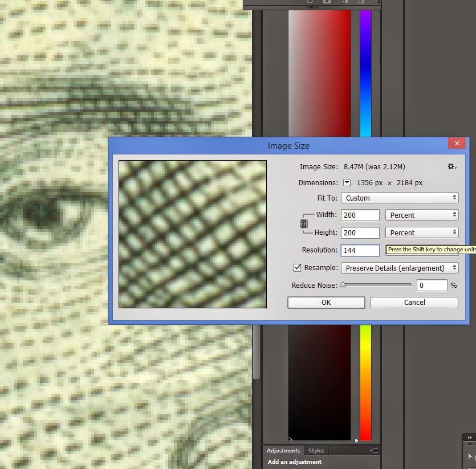The width and height of the screenshot is (476, 469).
Task: Change Height unit from Percent dropdown
Action: [x=422, y=233]
